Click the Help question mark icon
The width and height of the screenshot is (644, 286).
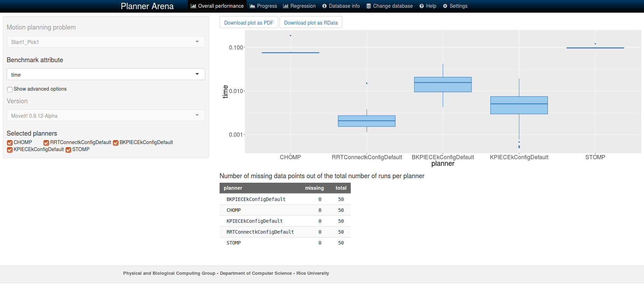(422, 6)
